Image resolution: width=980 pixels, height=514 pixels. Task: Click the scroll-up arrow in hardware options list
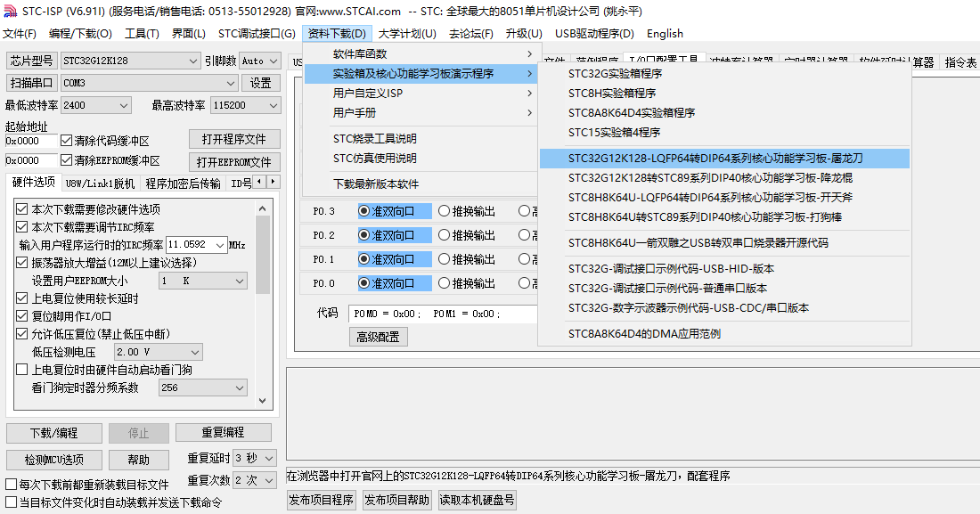click(x=263, y=208)
